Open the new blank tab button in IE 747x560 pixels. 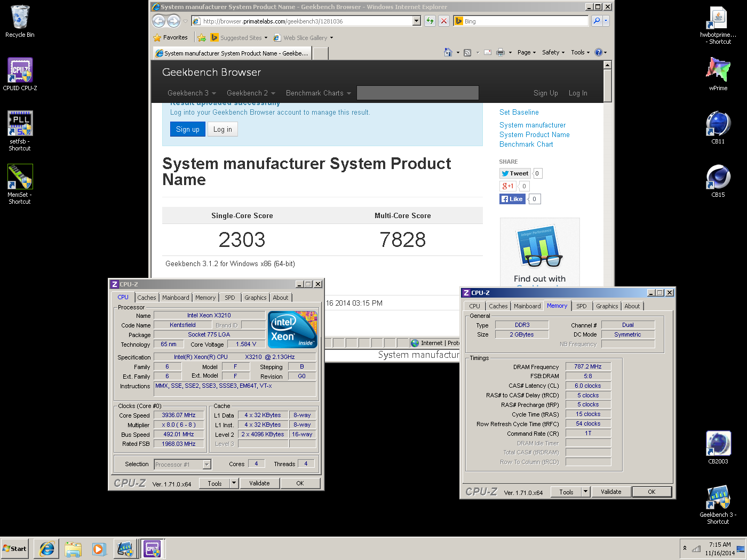pyautogui.click(x=320, y=53)
